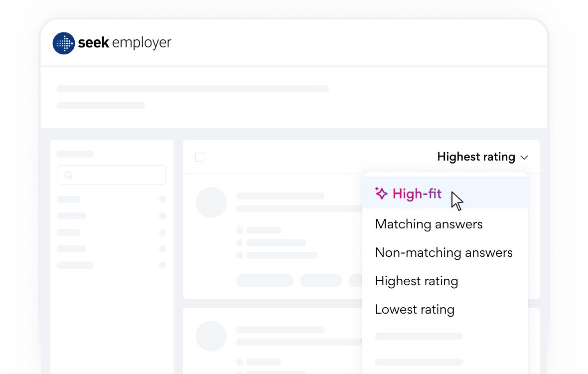Select High-fit sort option

pyautogui.click(x=445, y=193)
